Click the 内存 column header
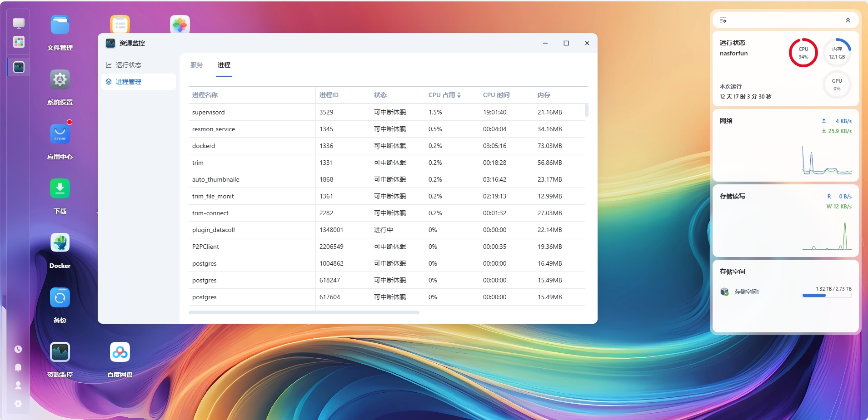The height and width of the screenshot is (420, 868). click(x=544, y=95)
